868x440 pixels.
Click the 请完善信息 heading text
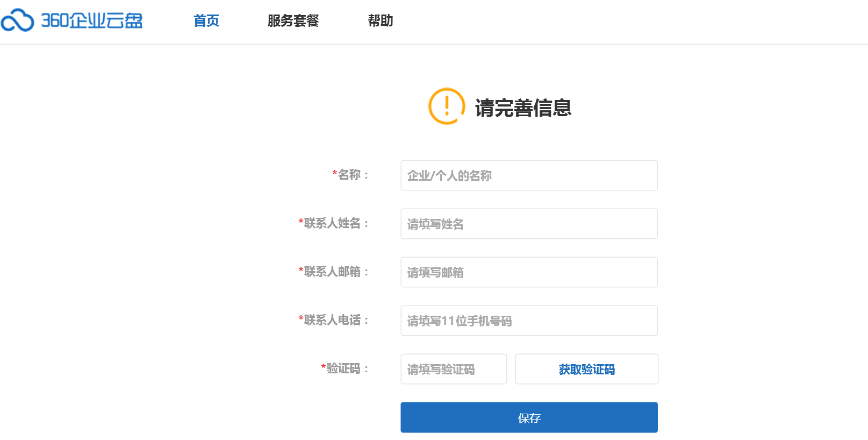(x=523, y=108)
